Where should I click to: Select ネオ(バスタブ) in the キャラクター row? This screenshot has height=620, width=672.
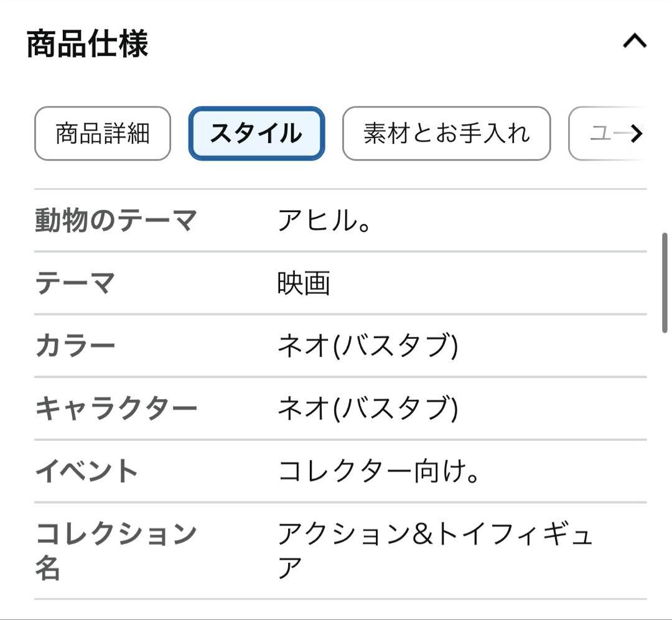click(x=368, y=409)
